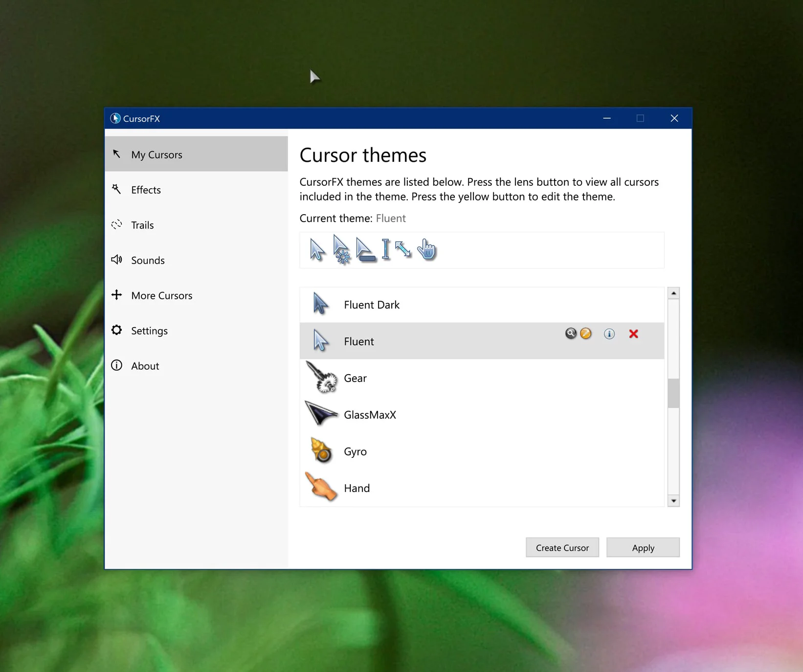Click the Sounds speaker icon
This screenshot has width=803, height=672.
point(116,260)
